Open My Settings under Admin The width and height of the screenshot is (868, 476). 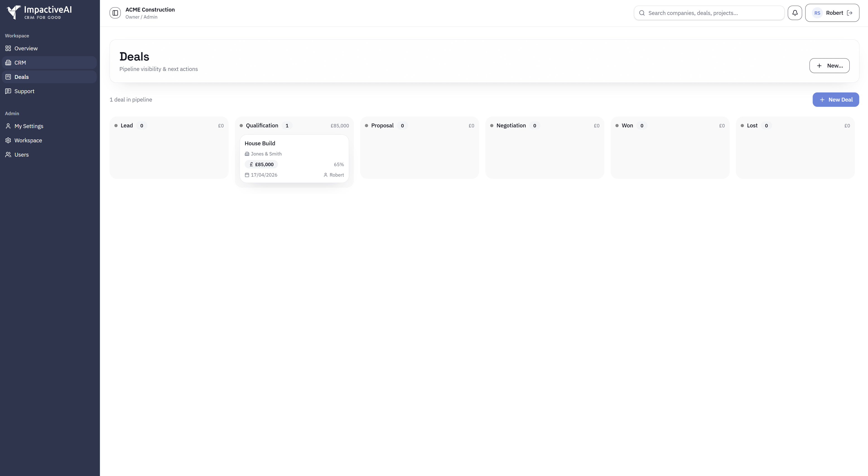click(x=29, y=126)
